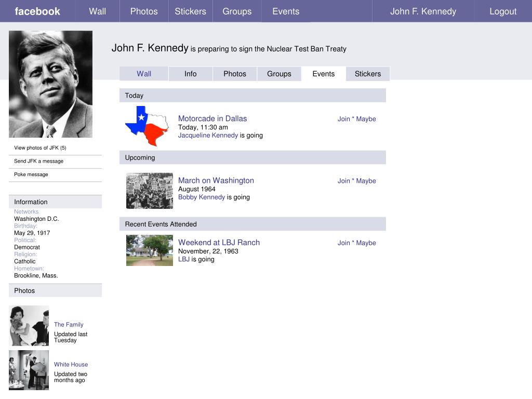Switch to the Photos profile tab

click(x=235, y=74)
